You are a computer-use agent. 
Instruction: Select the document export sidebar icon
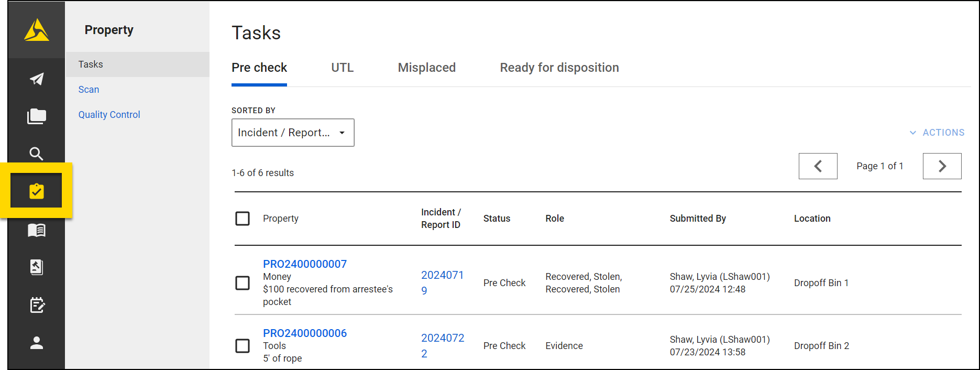click(36, 267)
